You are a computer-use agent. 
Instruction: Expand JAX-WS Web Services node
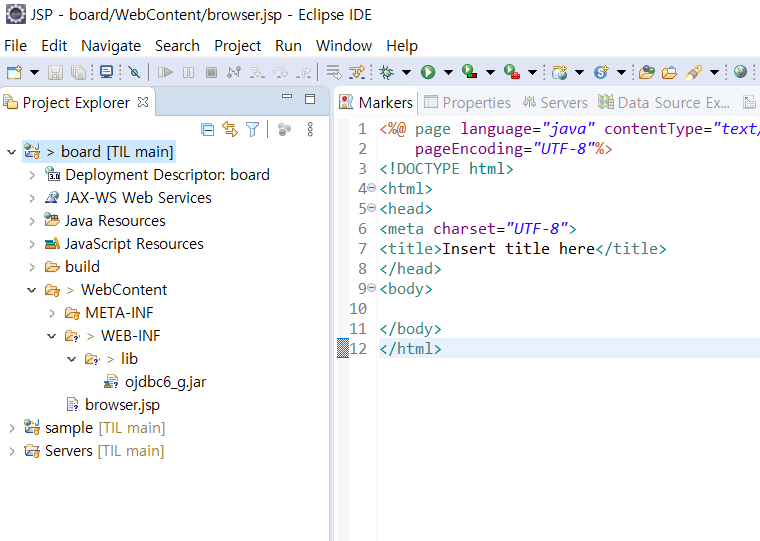point(32,198)
